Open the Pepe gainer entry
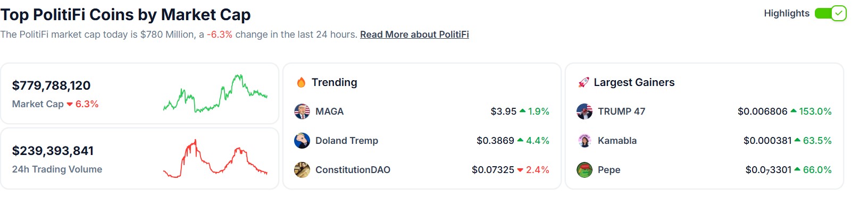Image resolution: width=868 pixels, height=198 pixels. 704,170
